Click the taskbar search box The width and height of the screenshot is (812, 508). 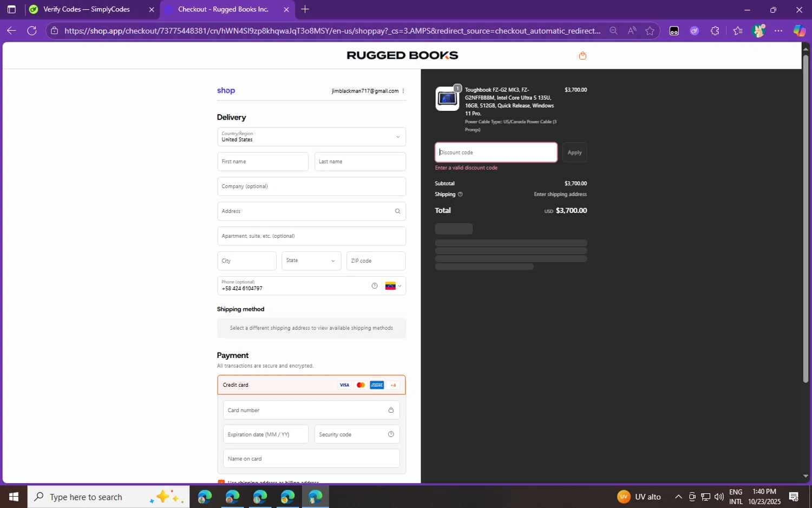coord(108,497)
